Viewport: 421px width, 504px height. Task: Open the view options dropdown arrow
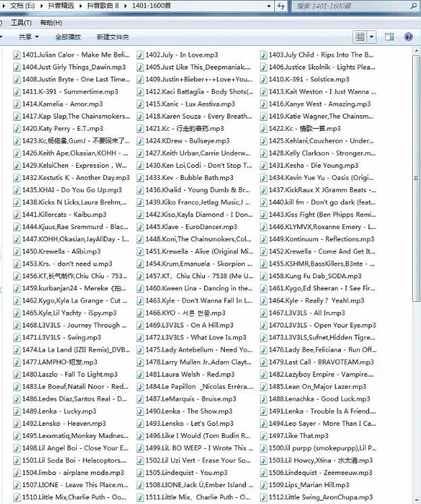click(372, 37)
